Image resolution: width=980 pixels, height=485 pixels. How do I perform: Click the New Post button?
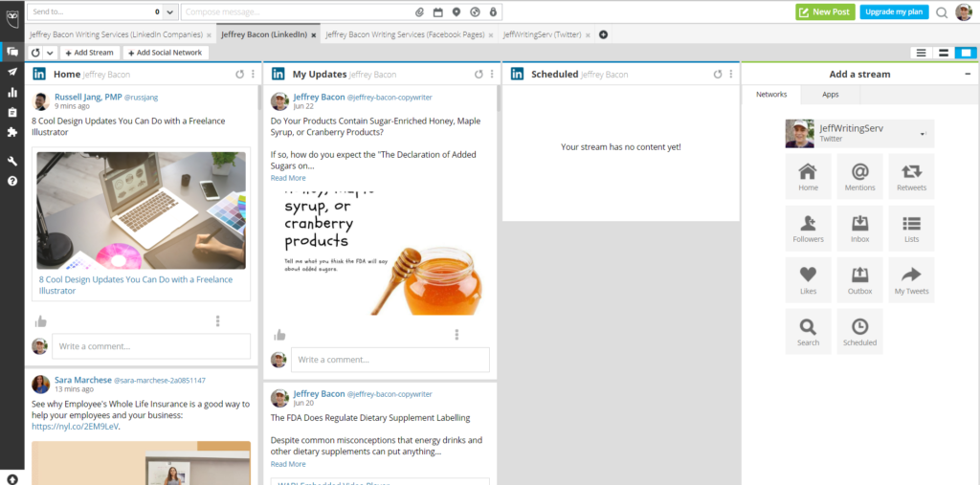click(825, 11)
